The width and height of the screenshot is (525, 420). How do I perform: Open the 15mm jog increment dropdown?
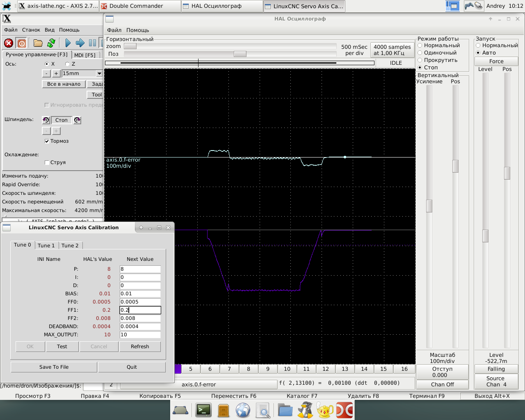click(x=99, y=73)
